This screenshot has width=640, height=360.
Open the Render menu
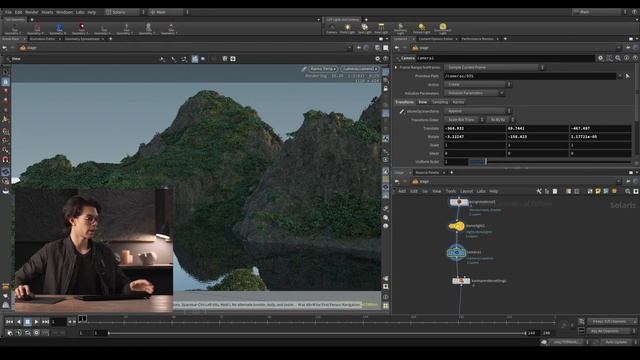pyautogui.click(x=31, y=12)
